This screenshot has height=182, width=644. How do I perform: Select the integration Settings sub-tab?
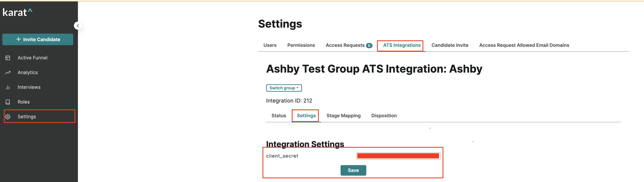coord(306,116)
